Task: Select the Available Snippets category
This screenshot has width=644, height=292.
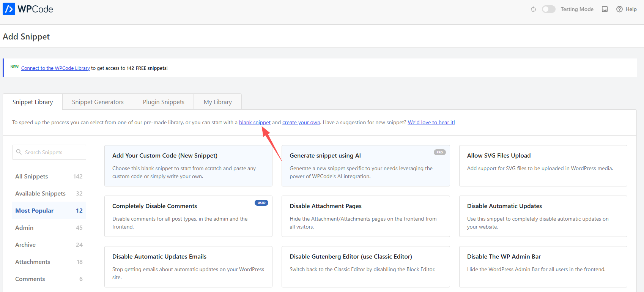Action: point(49,193)
